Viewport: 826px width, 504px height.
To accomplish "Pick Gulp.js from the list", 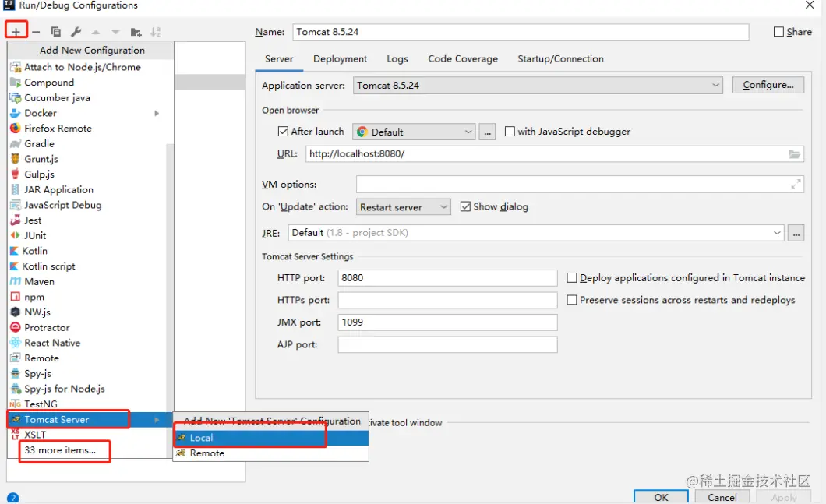I will pos(87,174).
